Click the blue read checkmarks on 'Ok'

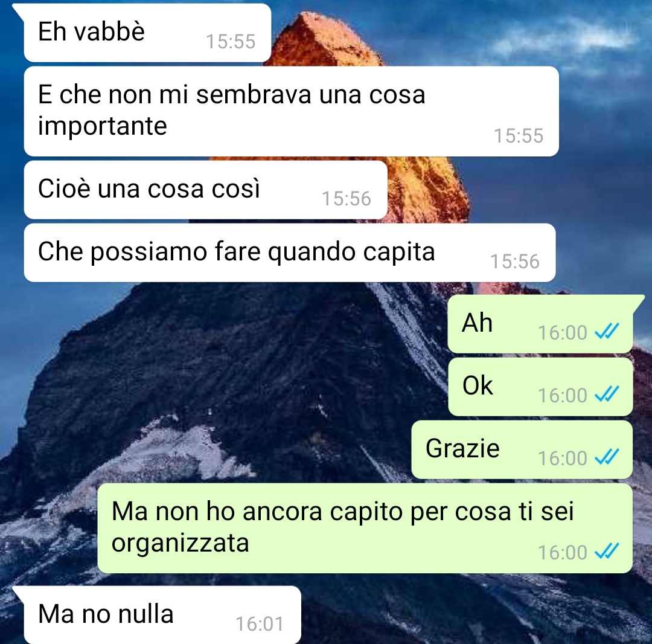pyautogui.click(x=607, y=394)
